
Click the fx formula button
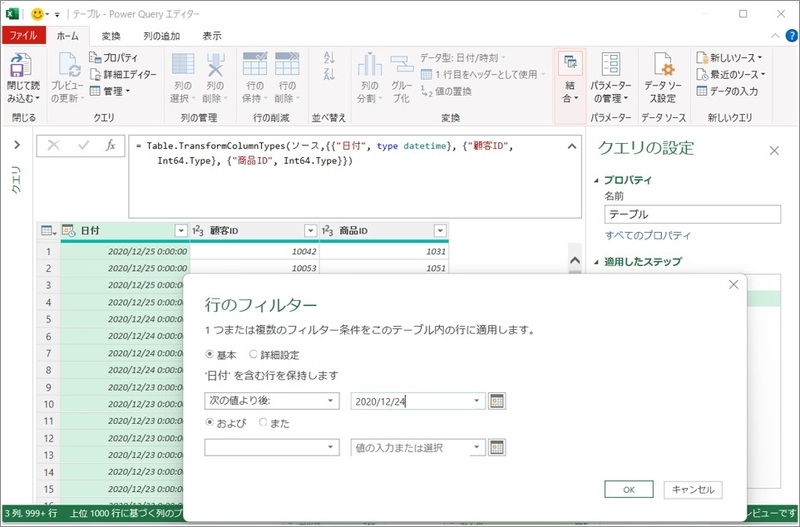[x=110, y=146]
